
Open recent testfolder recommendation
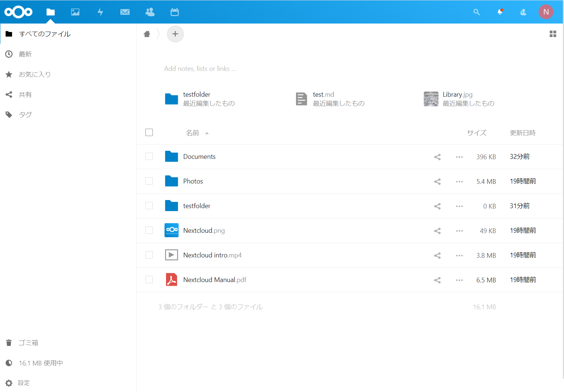200,99
